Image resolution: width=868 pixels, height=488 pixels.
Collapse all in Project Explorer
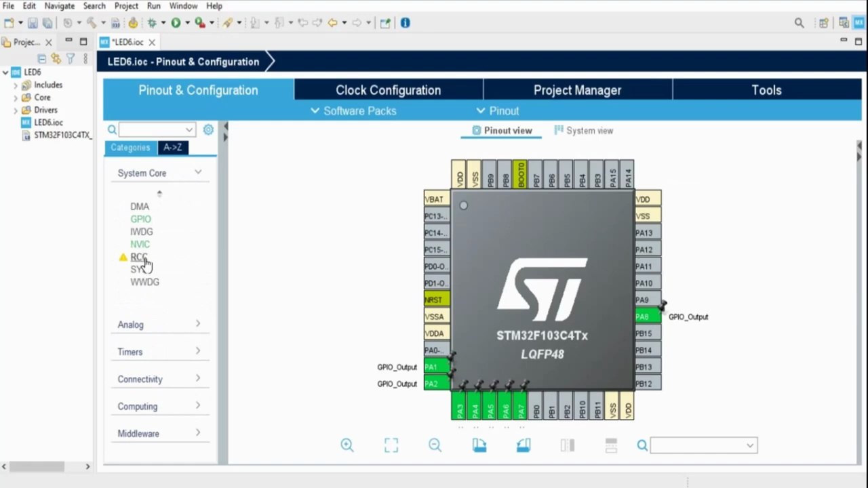coord(42,59)
